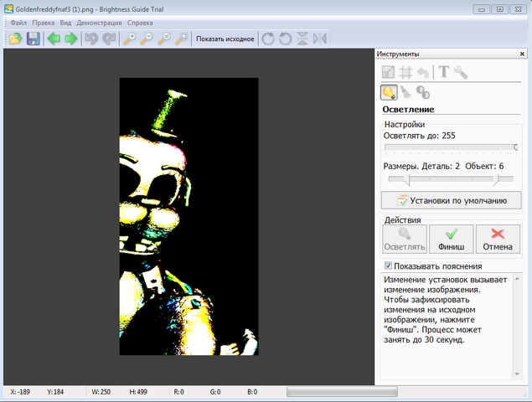Click the Осветление heading text

(408, 109)
